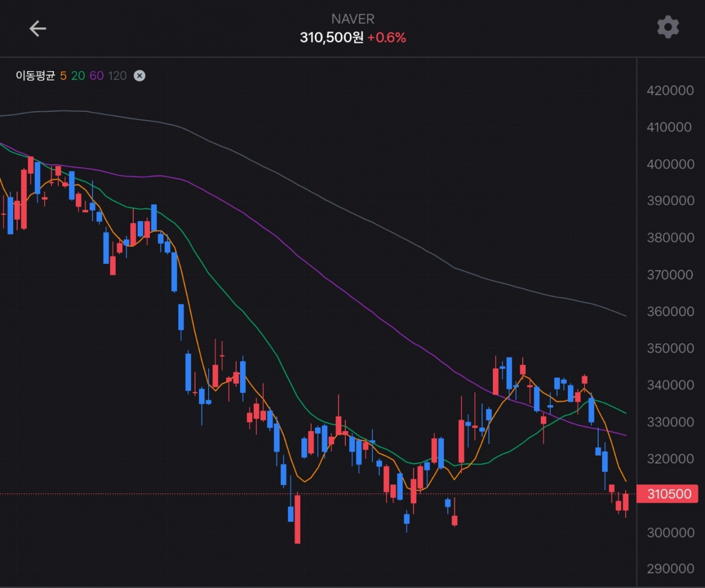The width and height of the screenshot is (705, 588).
Task: Click the 340000 price axis label
Action: tap(670, 385)
